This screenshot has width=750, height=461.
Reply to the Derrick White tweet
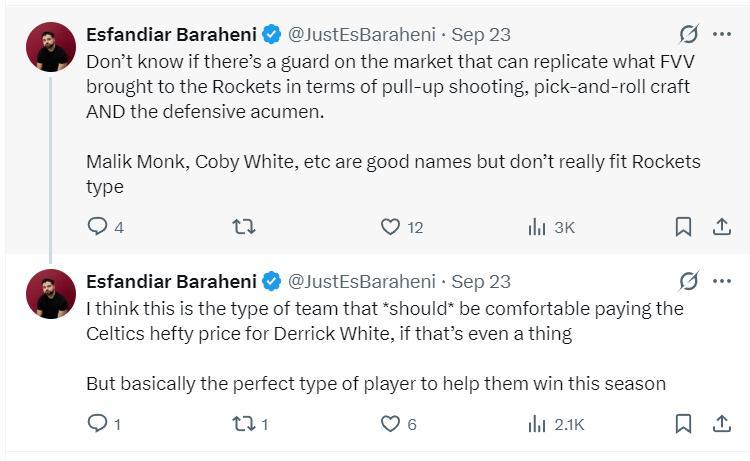97,424
